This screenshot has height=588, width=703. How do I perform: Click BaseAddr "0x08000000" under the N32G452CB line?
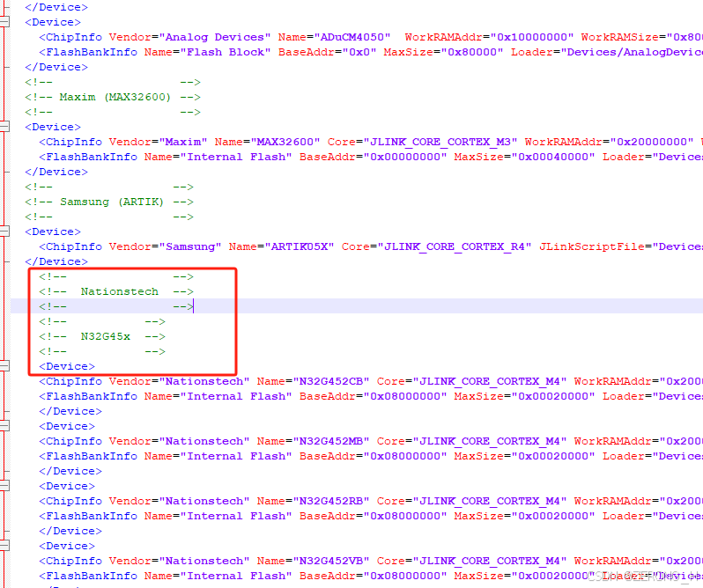click(405, 396)
